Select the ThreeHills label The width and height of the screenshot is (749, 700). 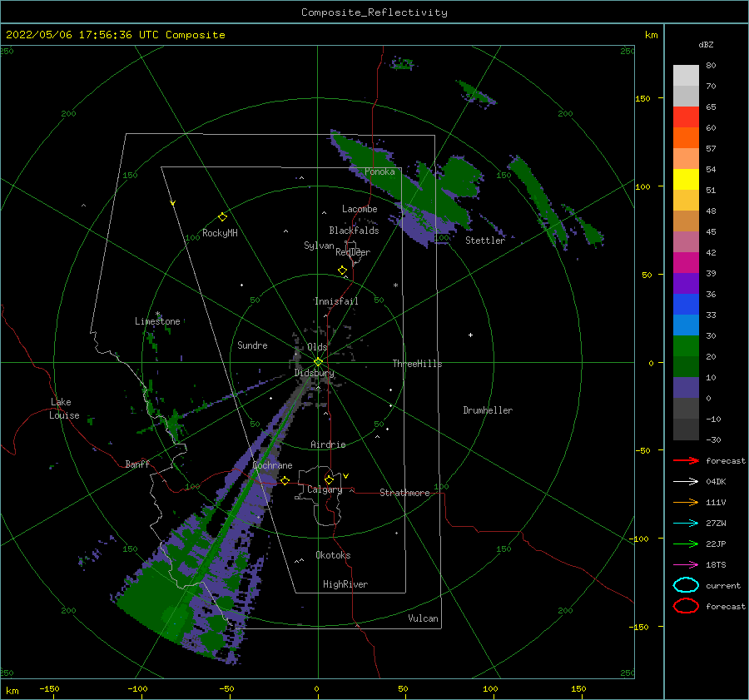click(x=418, y=364)
